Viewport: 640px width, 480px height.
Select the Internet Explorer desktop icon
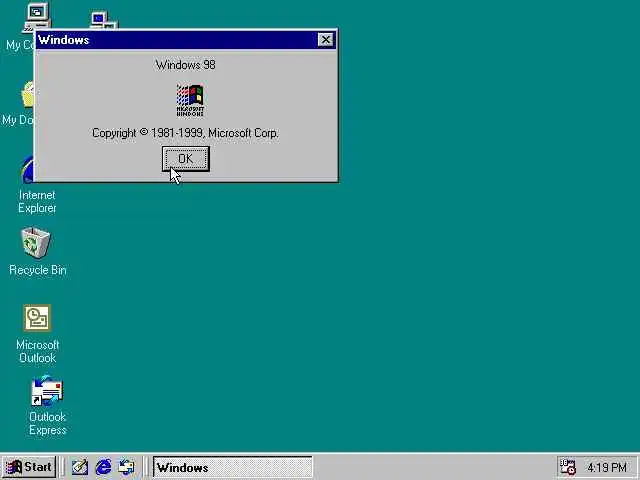[x=28, y=169]
